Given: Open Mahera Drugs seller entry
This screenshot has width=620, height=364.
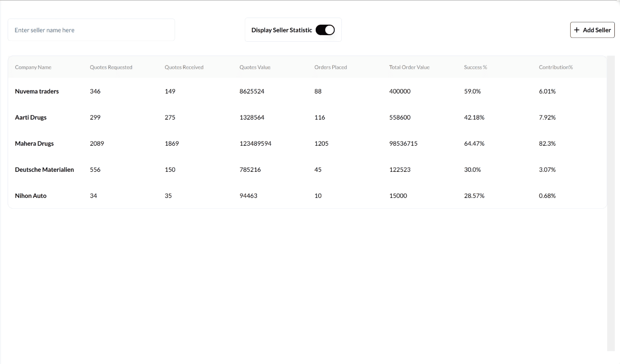Looking at the screenshot, I should pos(34,143).
